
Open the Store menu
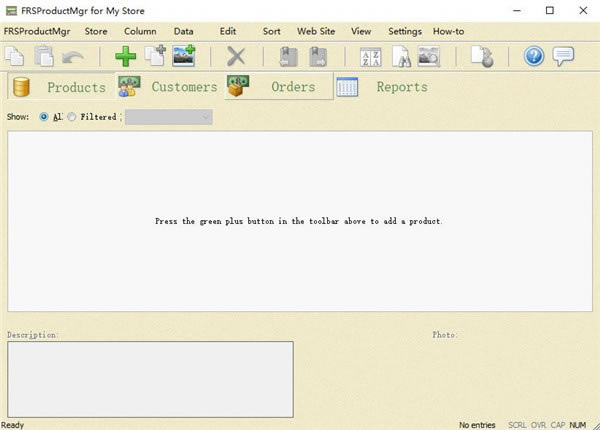click(x=96, y=31)
